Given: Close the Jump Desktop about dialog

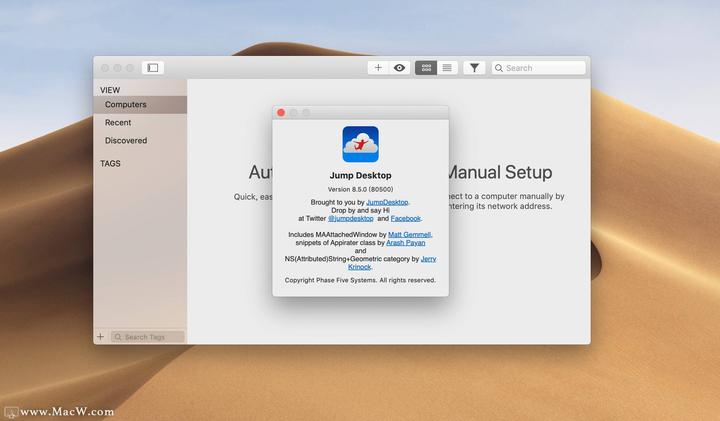Looking at the screenshot, I should click(281, 112).
